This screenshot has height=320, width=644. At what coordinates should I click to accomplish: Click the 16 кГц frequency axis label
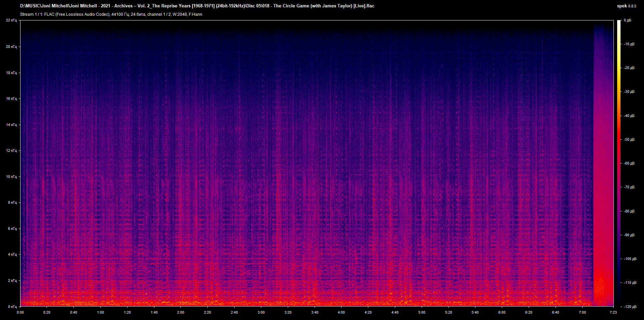11,99
